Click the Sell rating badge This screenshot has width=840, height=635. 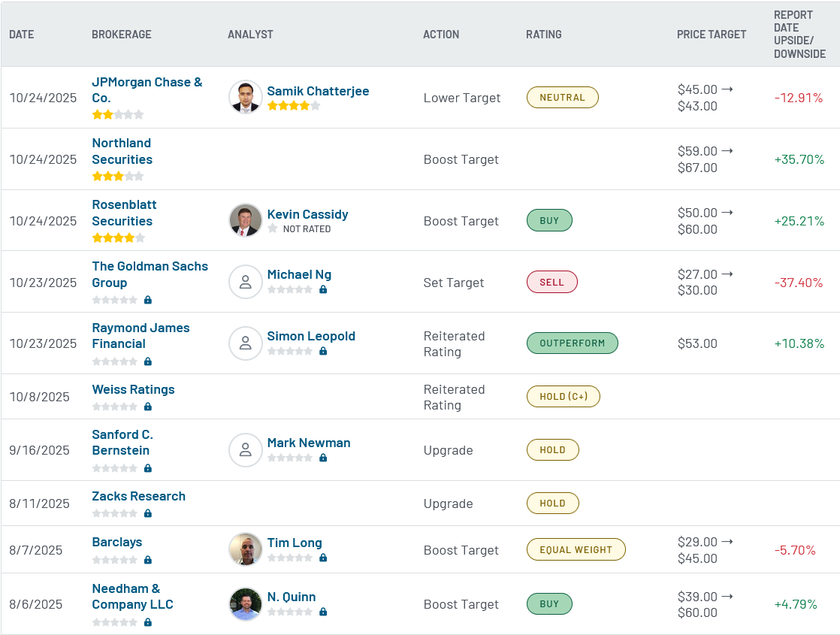(x=551, y=282)
